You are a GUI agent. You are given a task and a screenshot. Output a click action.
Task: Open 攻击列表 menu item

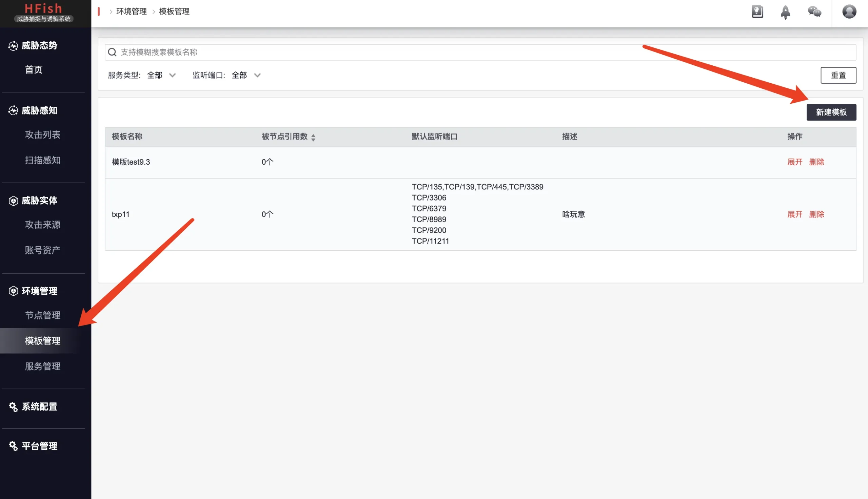(43, 135)
